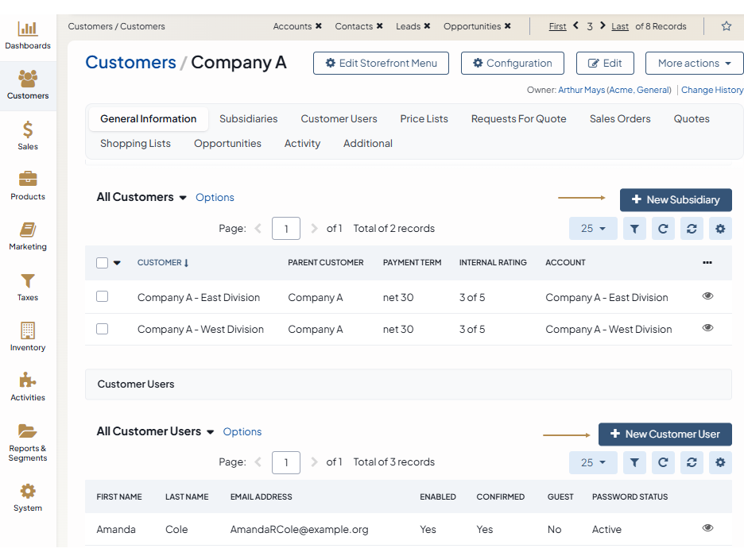Open the 25 per-page dropdown in customer users
This screenshot has width=744, height=560.
[x=593, y=462]
